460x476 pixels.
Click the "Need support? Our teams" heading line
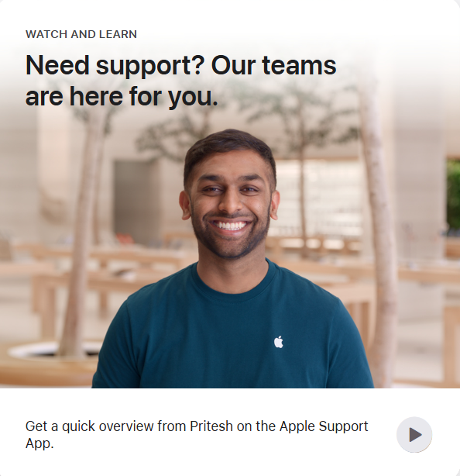[181, 65]
